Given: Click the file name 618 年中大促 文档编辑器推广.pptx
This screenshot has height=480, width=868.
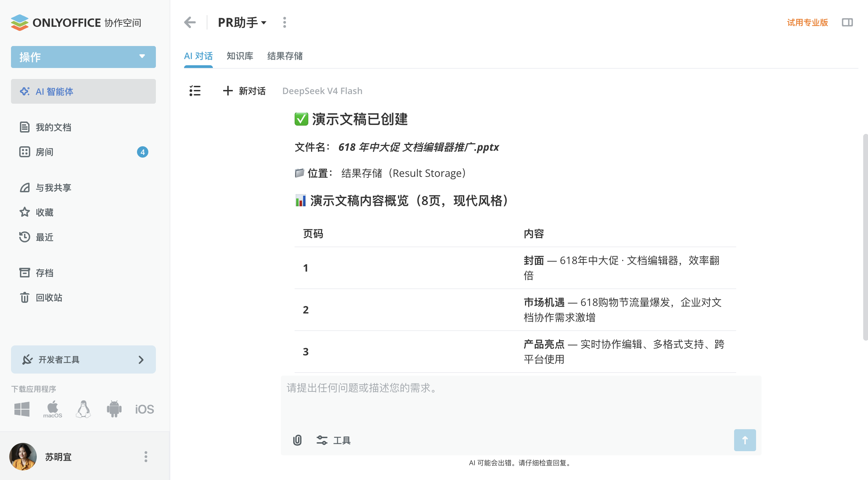Looking at the screenshot, I should pos(419,147).
